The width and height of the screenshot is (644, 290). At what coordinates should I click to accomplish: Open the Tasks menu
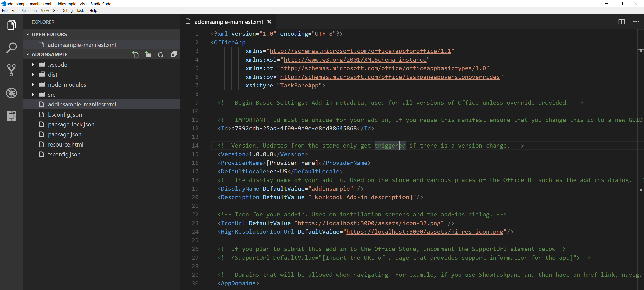pyautogui.click(x=81, y=11)
